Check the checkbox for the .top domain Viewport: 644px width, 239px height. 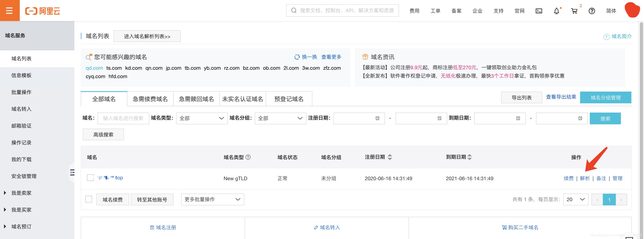point(90,178)
